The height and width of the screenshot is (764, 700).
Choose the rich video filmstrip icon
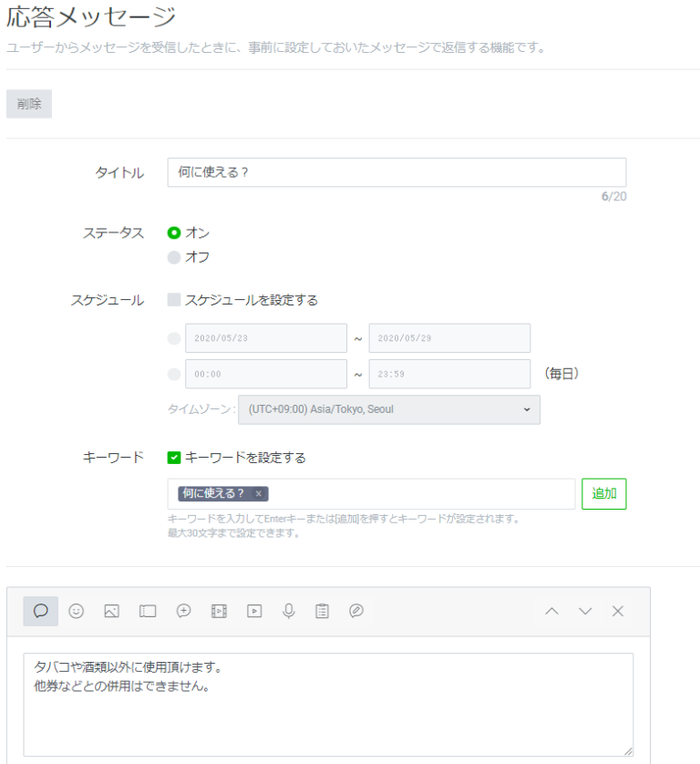[x=219, y=612]
